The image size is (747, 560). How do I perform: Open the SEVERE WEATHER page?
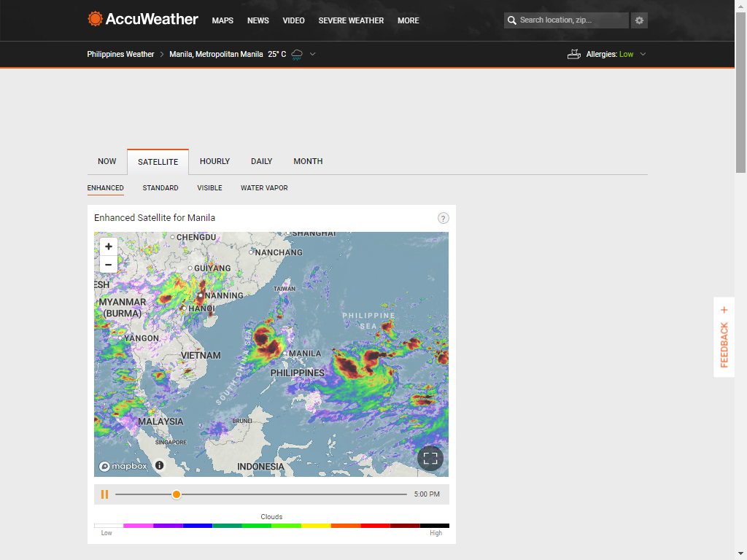pos(351,20)
